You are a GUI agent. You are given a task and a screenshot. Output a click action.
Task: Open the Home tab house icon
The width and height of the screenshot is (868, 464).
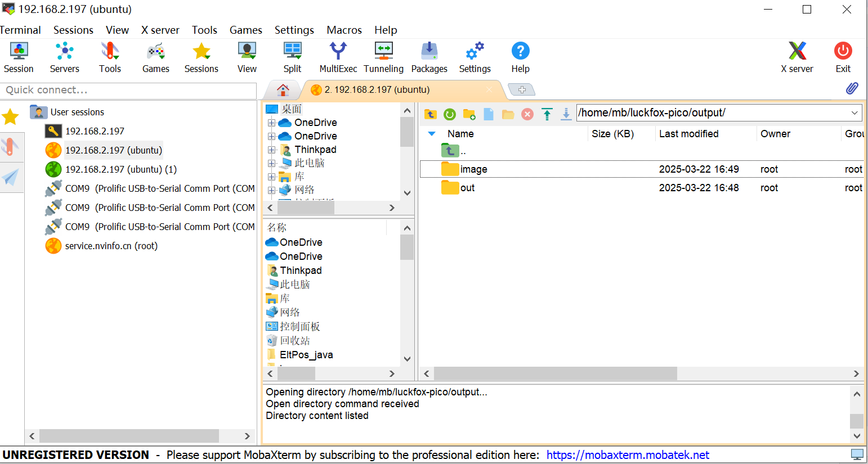click(283, 89)
